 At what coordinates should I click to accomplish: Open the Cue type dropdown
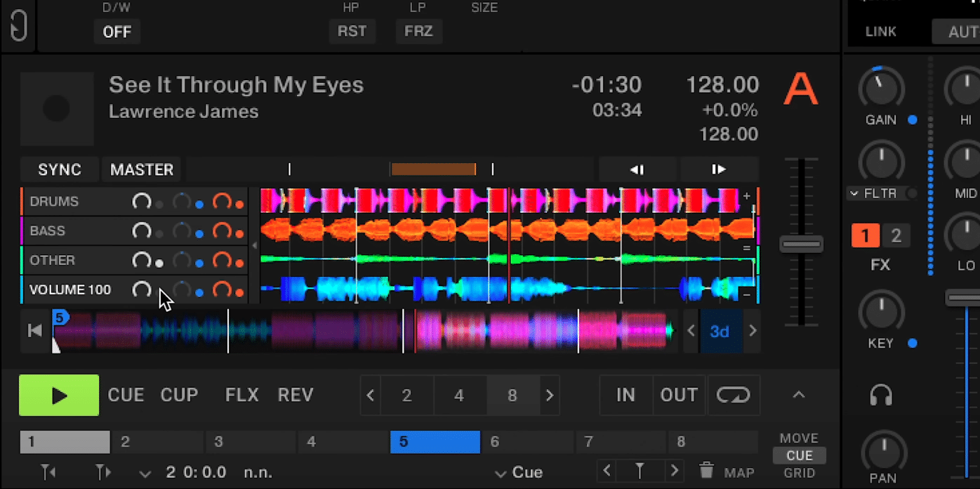pyautogui.click(x=519, y=472)
